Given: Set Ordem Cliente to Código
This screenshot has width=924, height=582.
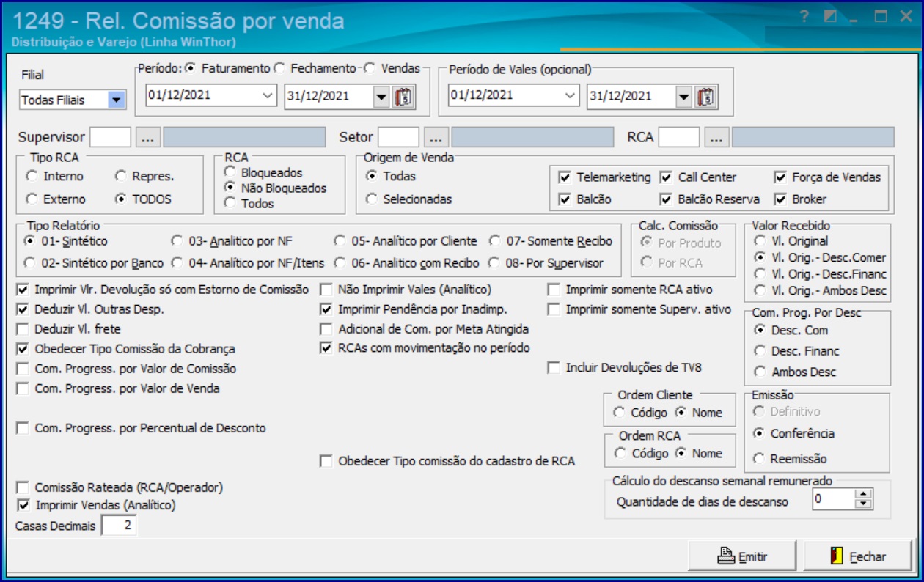Looking at the screenshot, I should pos(640,413).
